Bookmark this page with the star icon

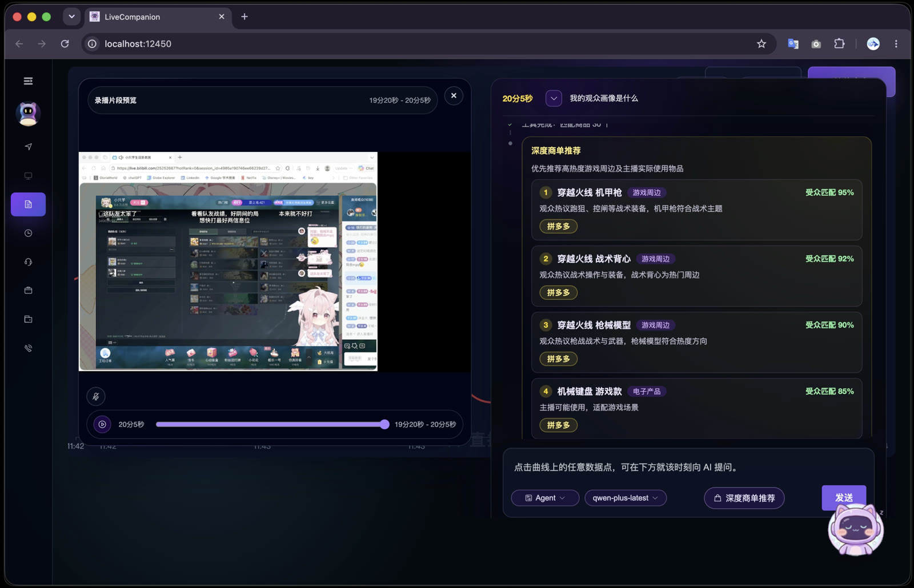pyautogui.click(x=761, y=44)
